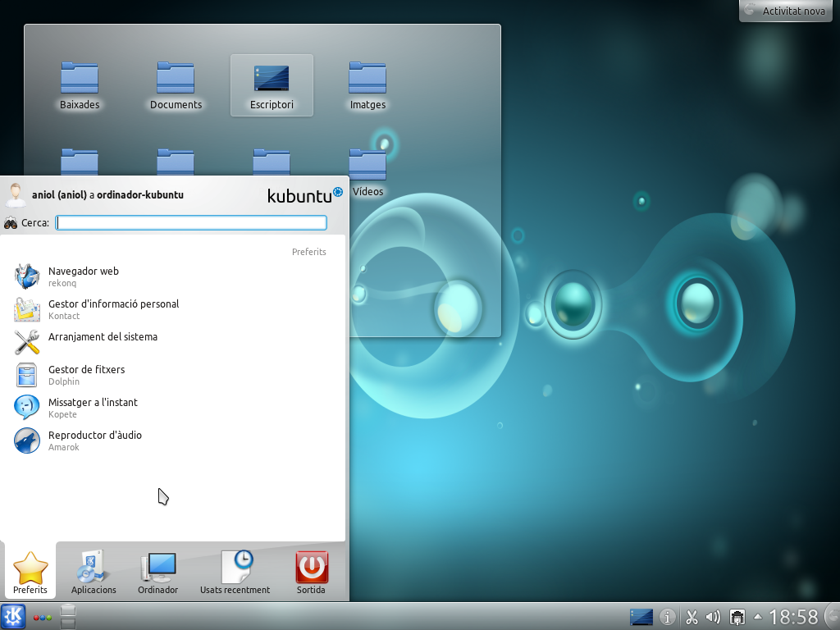Switch to the Aplicacions tab

(x=93, y=572)
